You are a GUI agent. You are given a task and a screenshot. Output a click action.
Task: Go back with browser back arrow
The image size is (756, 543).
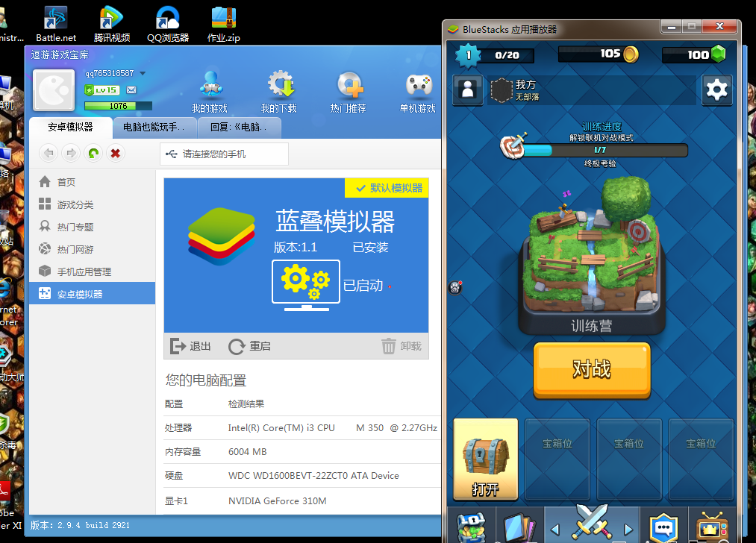pos(49,153)
